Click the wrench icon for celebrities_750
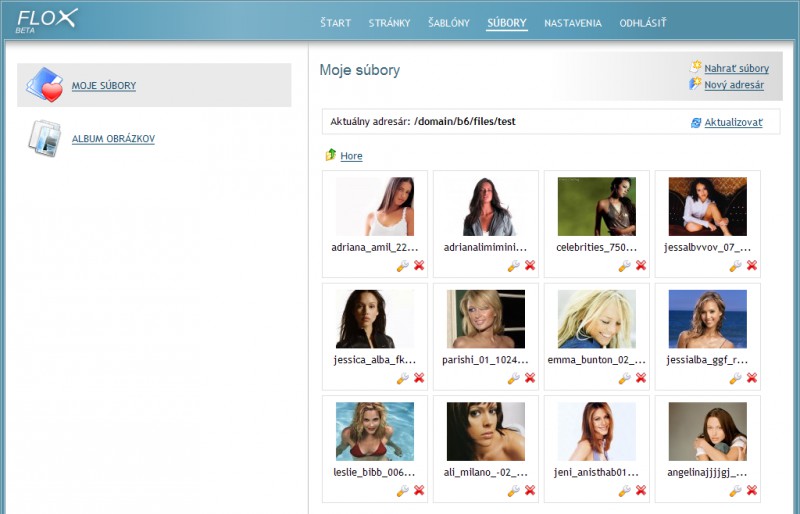The image size is (800, 514). click(624, 265)
